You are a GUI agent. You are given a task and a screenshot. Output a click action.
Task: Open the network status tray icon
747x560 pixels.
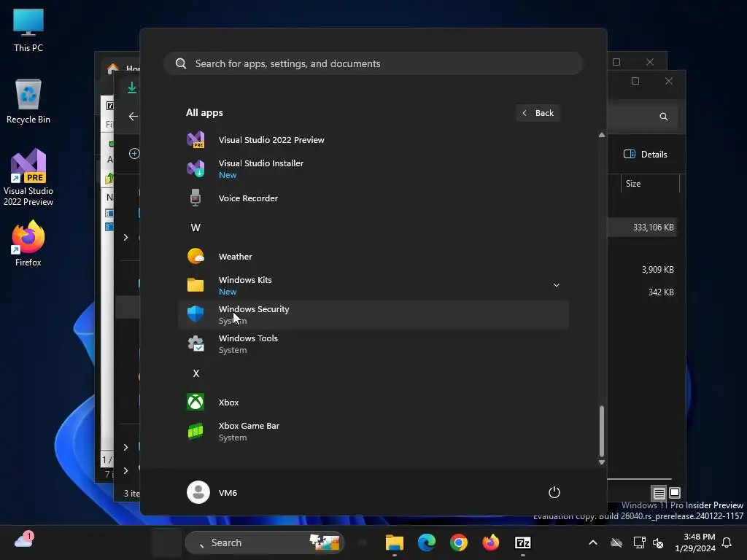639,542
